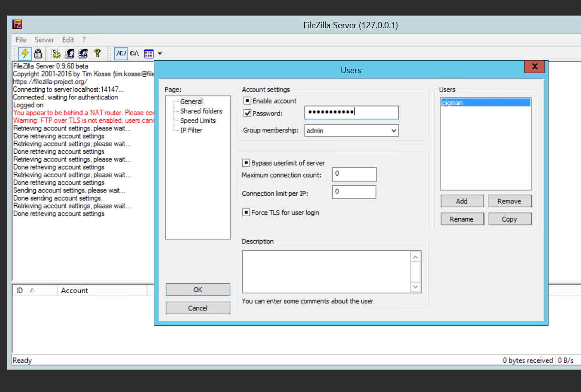Open the ? help menu
This screenshot has height=392, width=581.
[x=84, y=40]
